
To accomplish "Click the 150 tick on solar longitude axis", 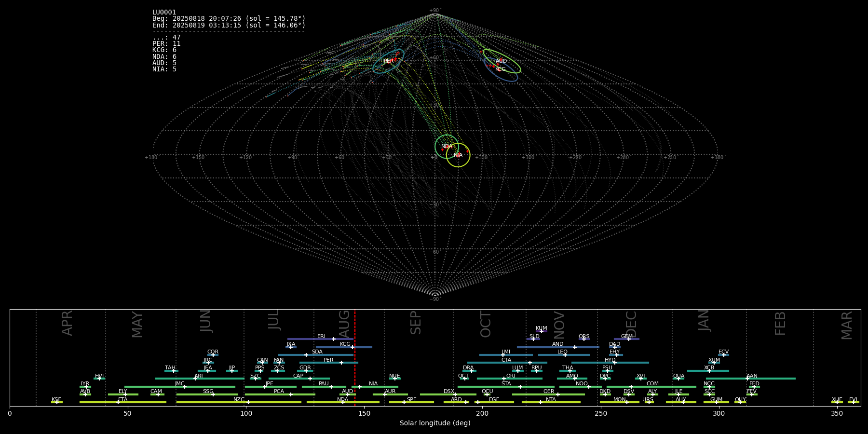I will coord(364,413).
